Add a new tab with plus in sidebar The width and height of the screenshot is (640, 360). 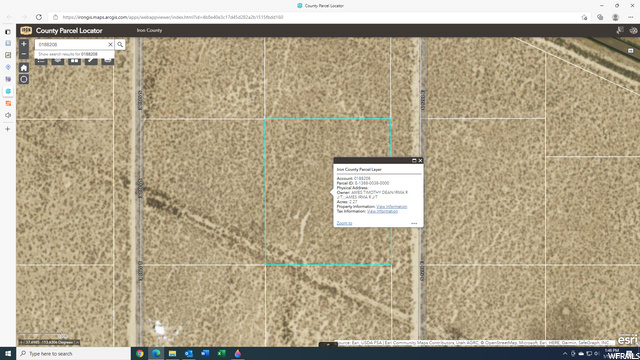point(8,129)
